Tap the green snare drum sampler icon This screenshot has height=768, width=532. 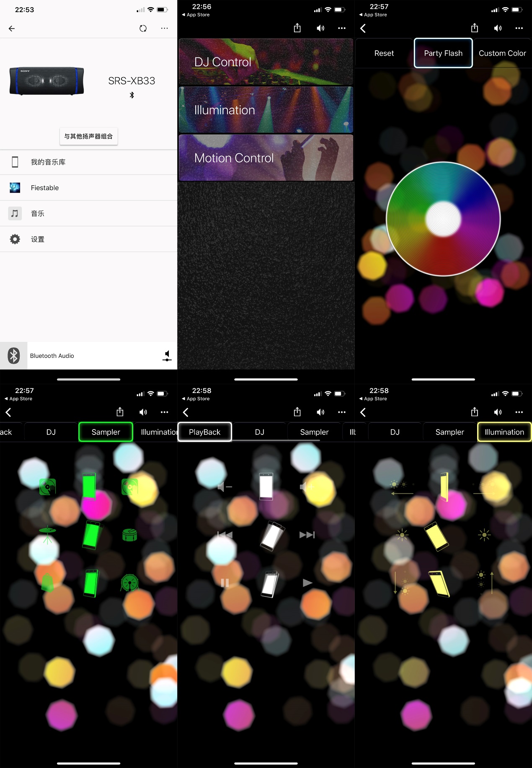(129, 535)
